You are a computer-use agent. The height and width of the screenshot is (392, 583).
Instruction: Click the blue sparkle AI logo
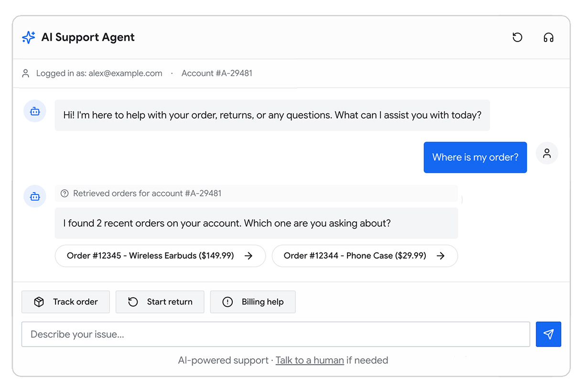[x=29, y=37]
